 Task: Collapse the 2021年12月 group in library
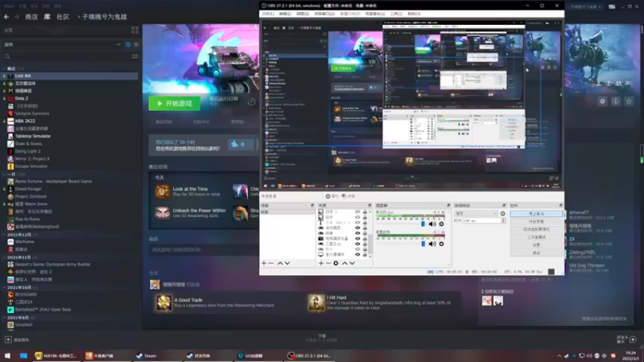tap(4, 234)
